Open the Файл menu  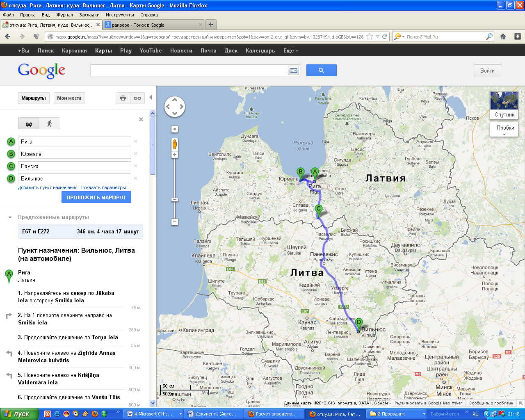pyautogui.click(x=8, y=15)
